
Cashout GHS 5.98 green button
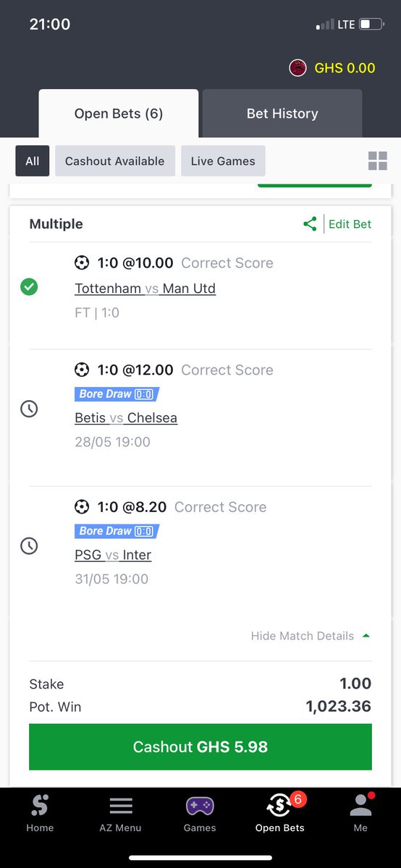click(x=200, y=747)
